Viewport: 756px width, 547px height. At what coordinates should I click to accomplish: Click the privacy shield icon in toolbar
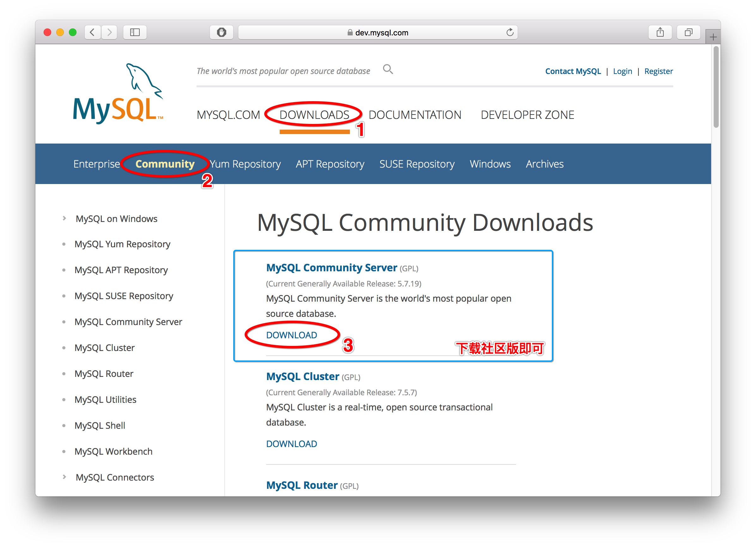point(221,32)
